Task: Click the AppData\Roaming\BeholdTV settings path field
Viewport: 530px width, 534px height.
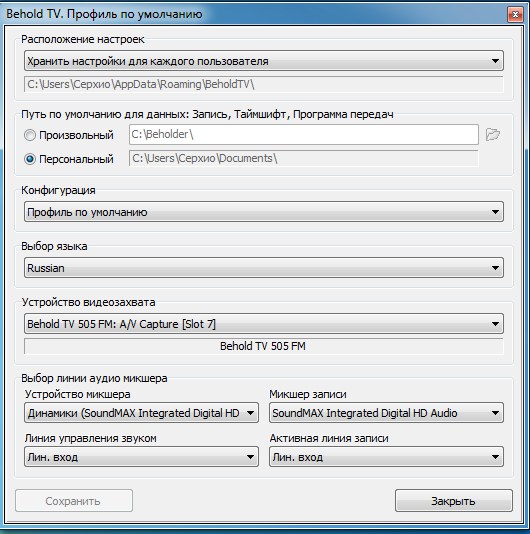Action: [264, 84]
